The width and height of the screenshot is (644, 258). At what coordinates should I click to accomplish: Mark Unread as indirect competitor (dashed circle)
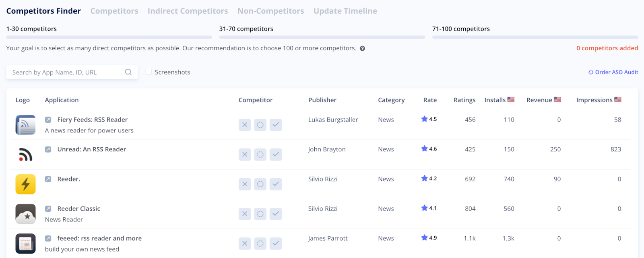click(x=260, y=155)
